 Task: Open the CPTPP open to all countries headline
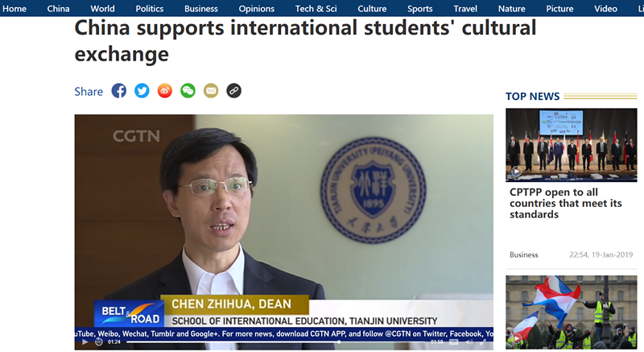(x=566, y=203)
